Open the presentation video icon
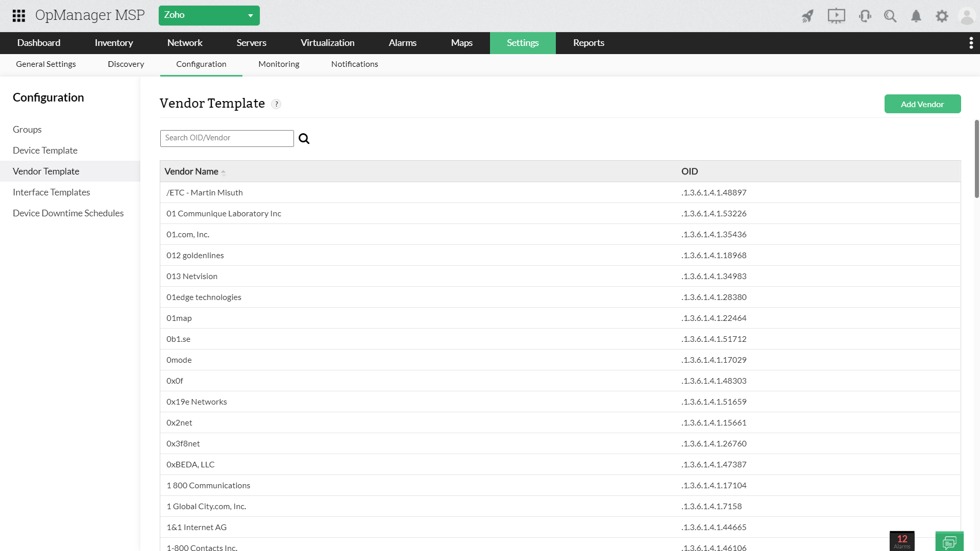 point(836,16)
